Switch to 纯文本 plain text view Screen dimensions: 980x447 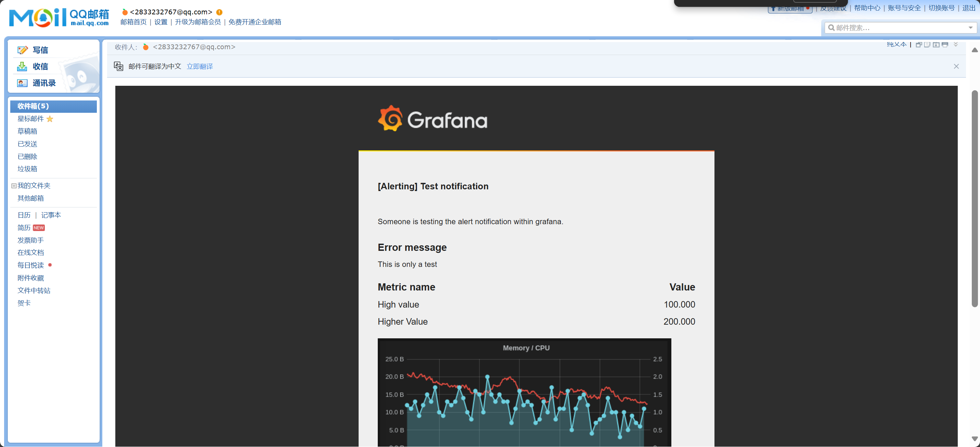coord(897,44)
